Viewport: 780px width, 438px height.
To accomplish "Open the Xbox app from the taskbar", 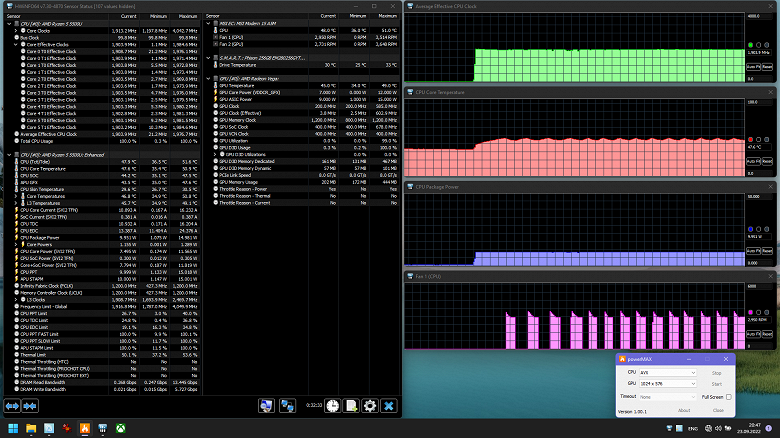I will [x=118, y=429].
